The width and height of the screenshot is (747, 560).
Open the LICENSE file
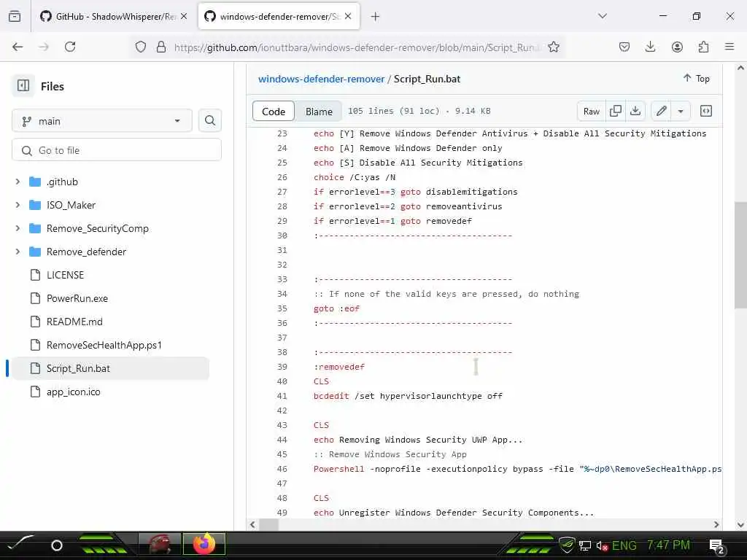pyautogui.click(x=65, y=275)
